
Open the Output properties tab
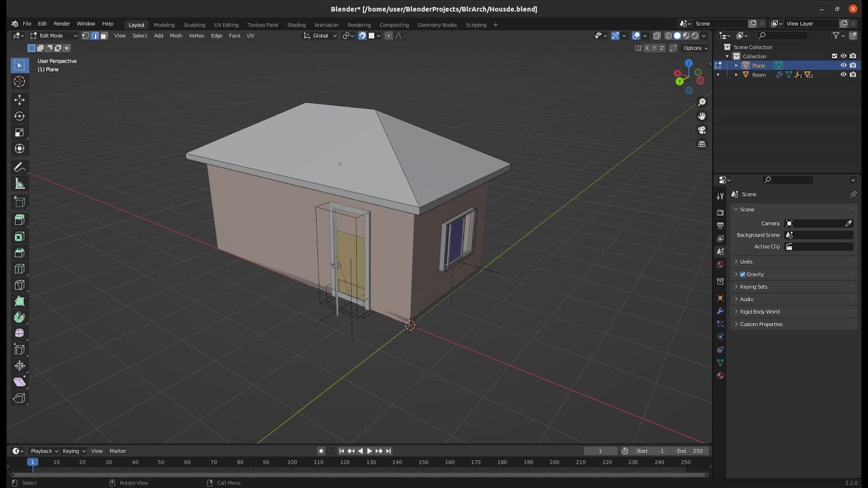click(x=720, y=225)
